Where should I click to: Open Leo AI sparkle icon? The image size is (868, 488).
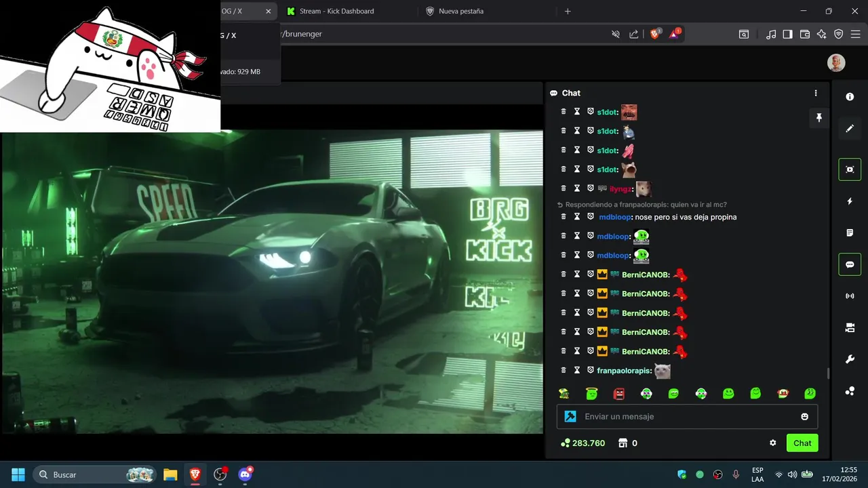pyautogui.click(x=822, y=34)
